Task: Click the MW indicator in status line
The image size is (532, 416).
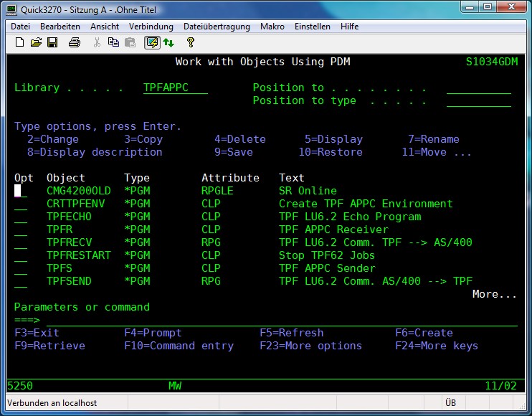Action: tap(175, 386)
